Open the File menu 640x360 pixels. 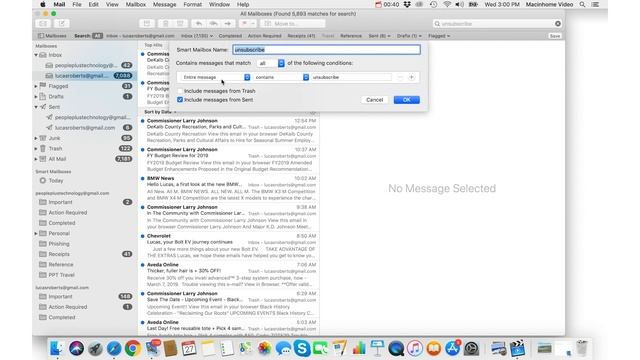[77, 4]
